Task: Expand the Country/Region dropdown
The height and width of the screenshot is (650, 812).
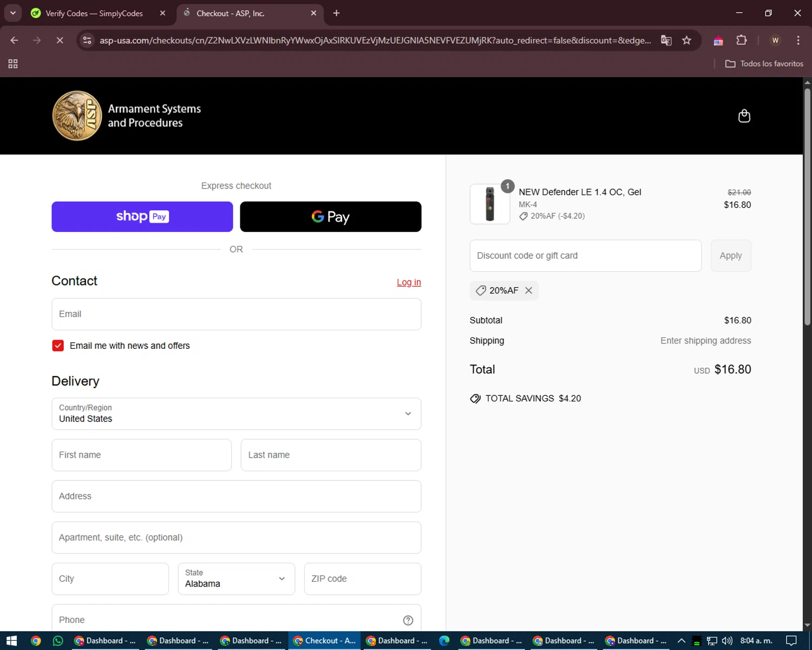Action: click(237, 414)
